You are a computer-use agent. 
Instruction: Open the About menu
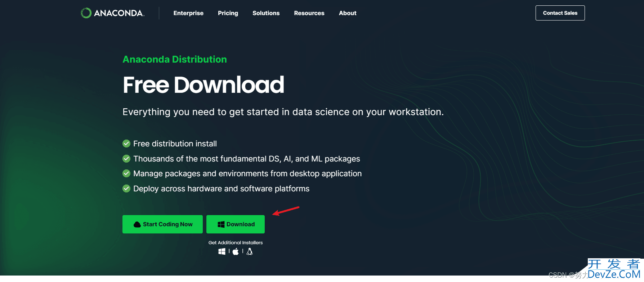pyautogui.click(x=348, y=13)
